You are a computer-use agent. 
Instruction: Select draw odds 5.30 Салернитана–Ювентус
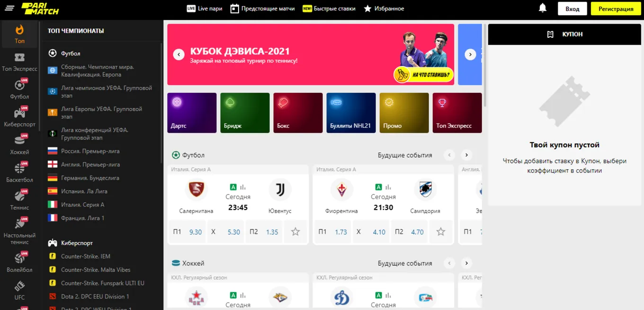(226, 232)
